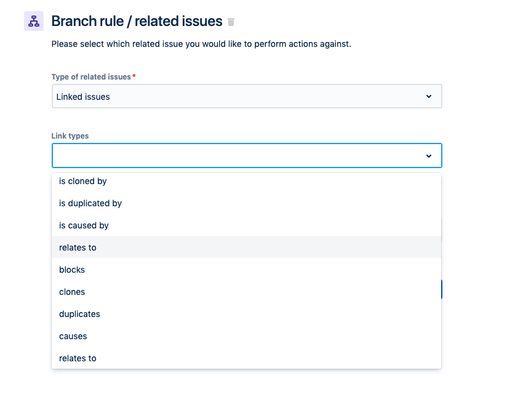Click the 'Type of related issues' field label
Screen dimensions: 507x407
[91, 77]
